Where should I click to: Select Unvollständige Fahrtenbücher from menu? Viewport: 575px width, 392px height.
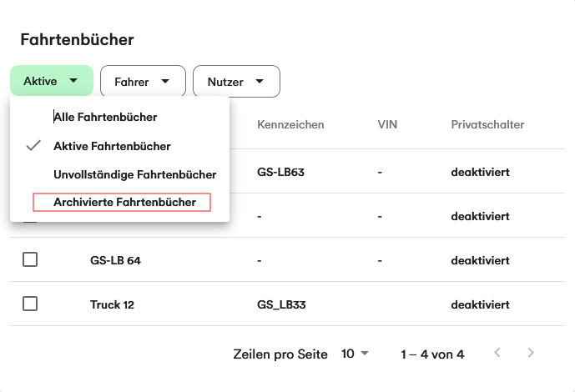pyautogui.click(x=134, y=174)
